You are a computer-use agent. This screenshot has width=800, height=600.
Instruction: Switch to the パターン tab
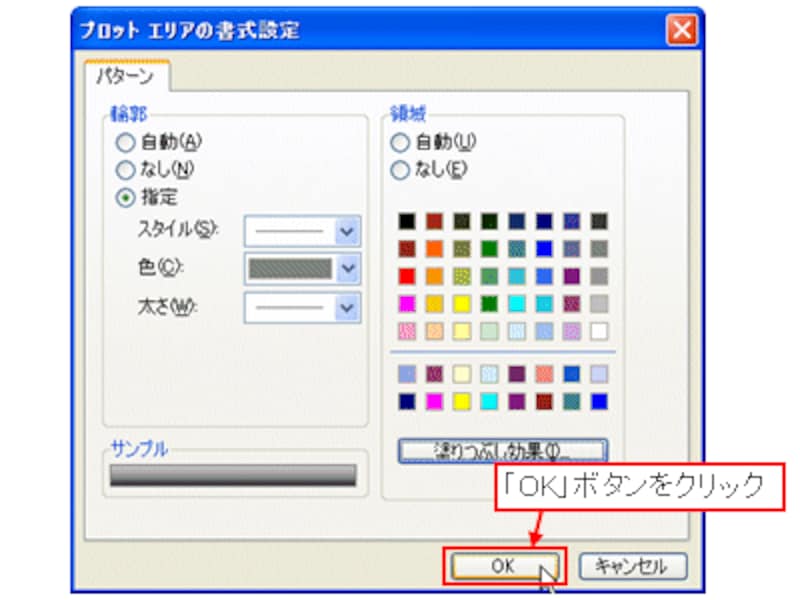[125, 76]
